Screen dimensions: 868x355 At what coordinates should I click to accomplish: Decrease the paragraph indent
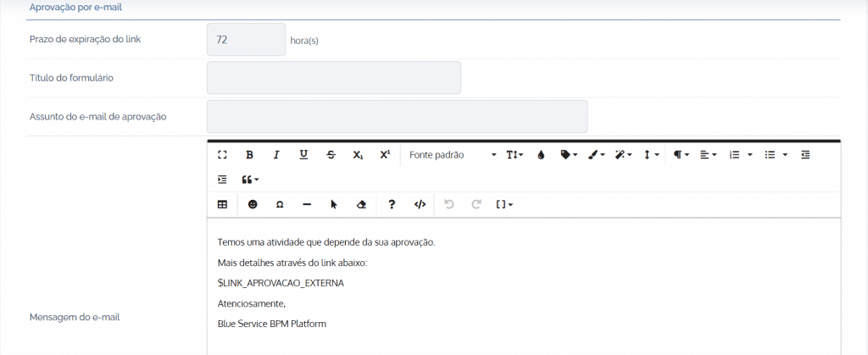click(x=805, y=155)
